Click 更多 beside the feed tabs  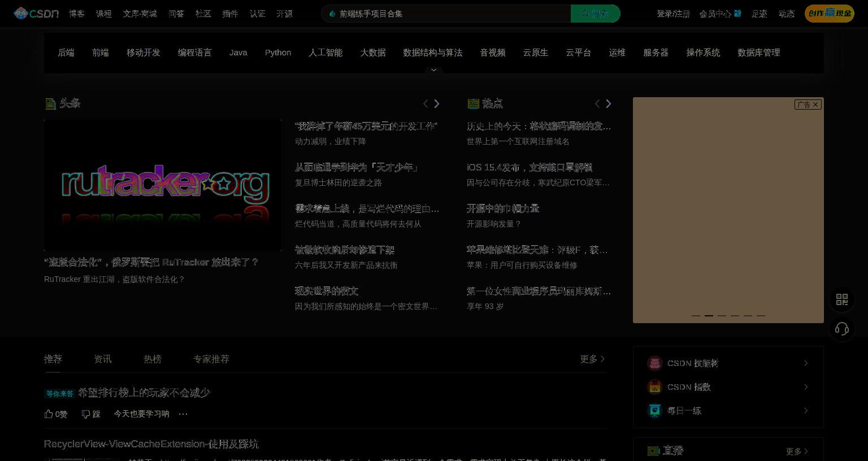tap(593, 359)
